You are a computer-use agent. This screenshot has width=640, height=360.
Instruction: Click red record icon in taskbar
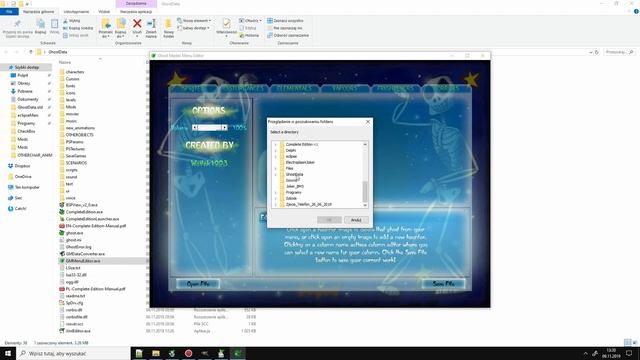[x=188, y=353]
